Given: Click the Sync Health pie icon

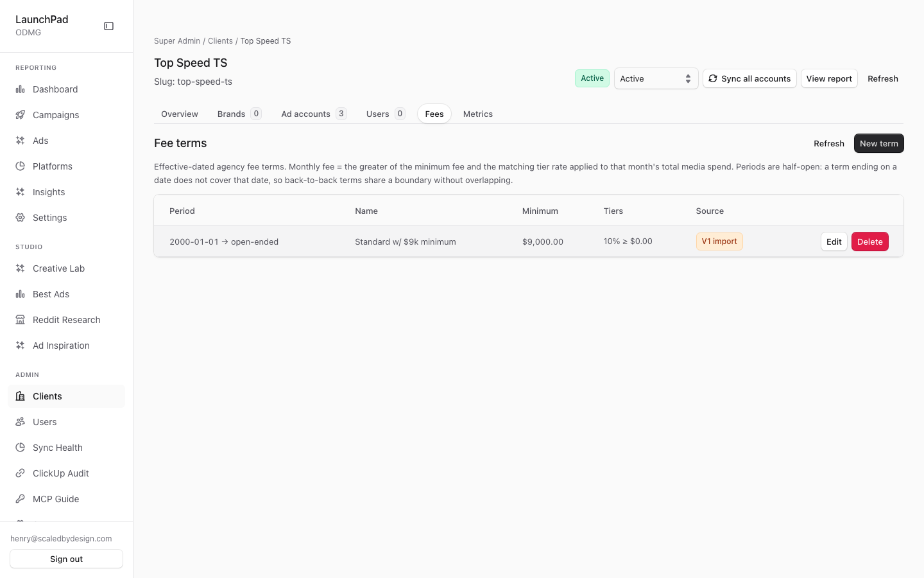Looking at the screenshot, I should pos(21,448).
